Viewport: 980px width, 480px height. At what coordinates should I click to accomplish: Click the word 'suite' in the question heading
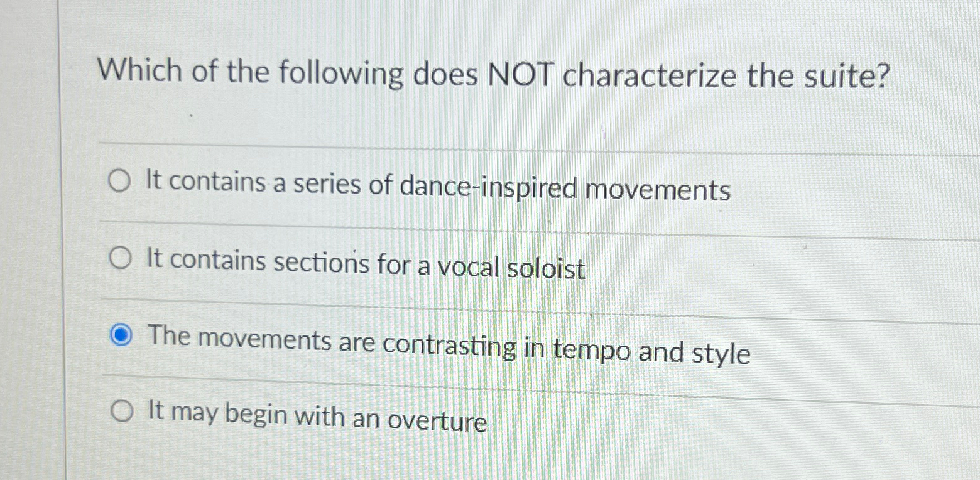coord(836,75)
